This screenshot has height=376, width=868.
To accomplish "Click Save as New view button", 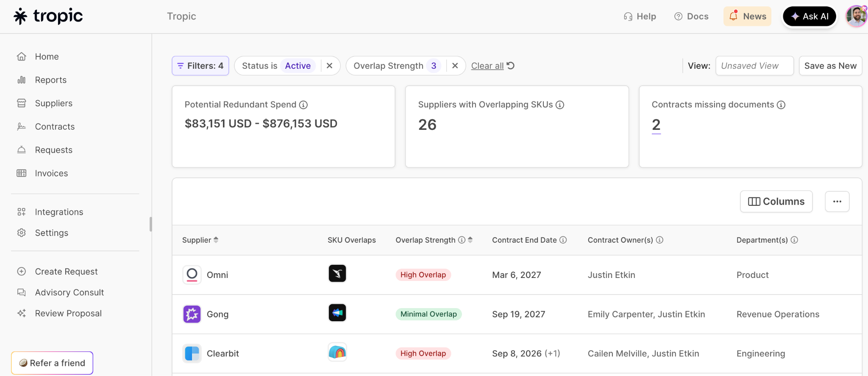I will click(830, 66).
